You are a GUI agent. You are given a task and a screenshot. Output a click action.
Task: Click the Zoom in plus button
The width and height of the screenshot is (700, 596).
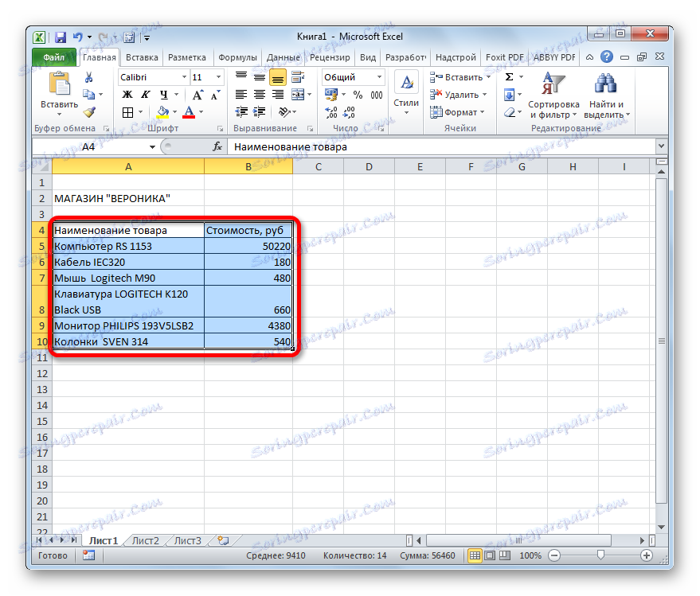647,555
